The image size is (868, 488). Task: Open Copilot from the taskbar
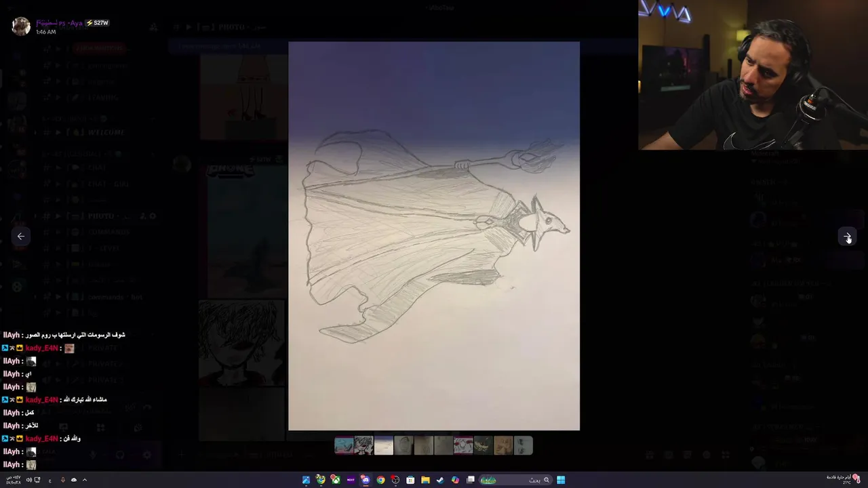[x=455, y=480]
